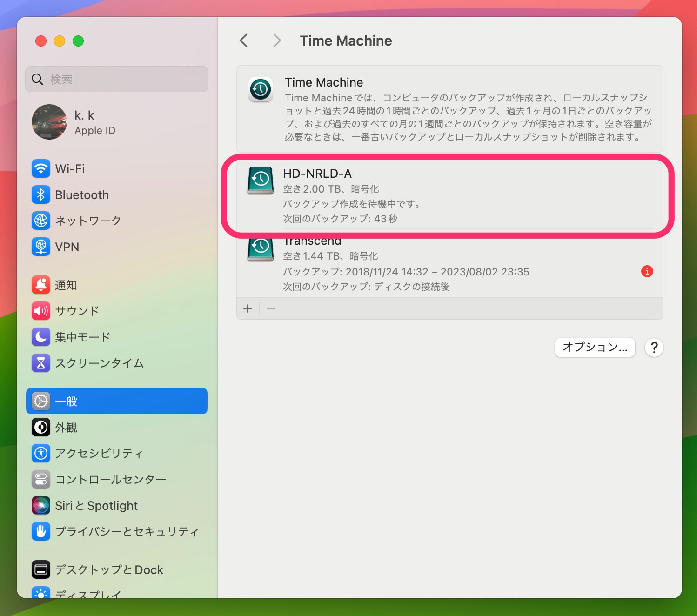Click the Time Machine page title
697x616 pixels.
pyautogui.click(x=346, y=40)
